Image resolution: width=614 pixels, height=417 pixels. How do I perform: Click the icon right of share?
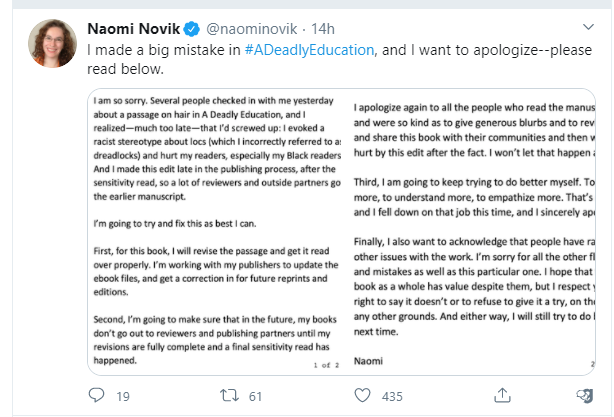585,396
